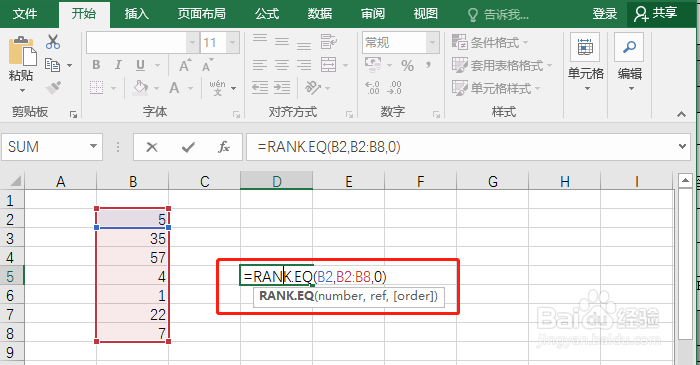Image resolution: width=700 pixels, height=365 pixels.
Task: Switch to the 页面布局 page layout tab
Action: (202, 14)
